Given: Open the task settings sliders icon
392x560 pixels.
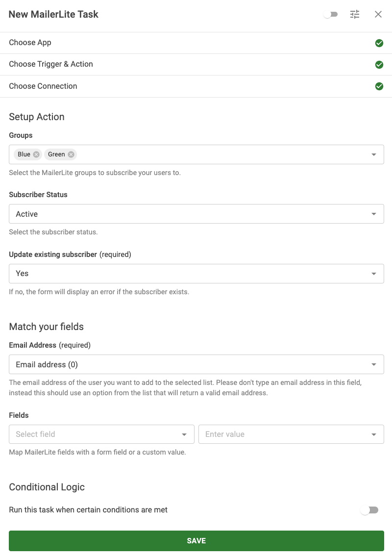Looking at the screenshot, I should tap(355, 14).
